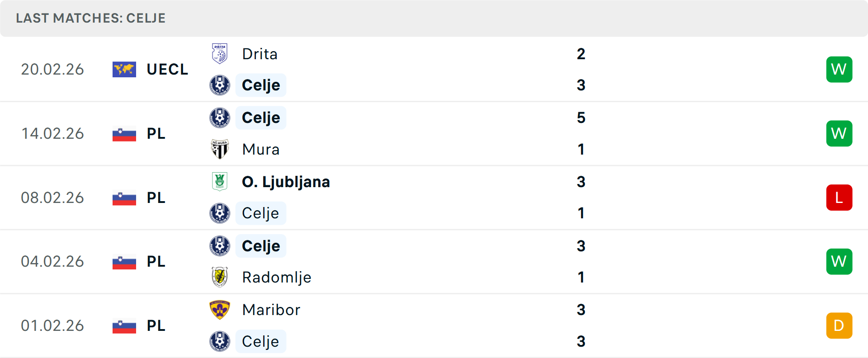Click Celje's score 5 against Mura
Screen dimensions: 868x358
(x=581, y=118)
